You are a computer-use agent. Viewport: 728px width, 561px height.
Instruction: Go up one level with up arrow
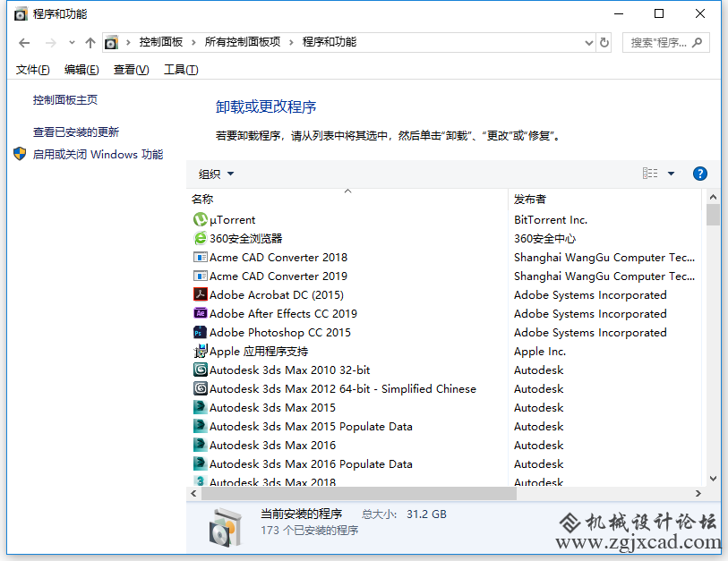click(x=90, y=43)
